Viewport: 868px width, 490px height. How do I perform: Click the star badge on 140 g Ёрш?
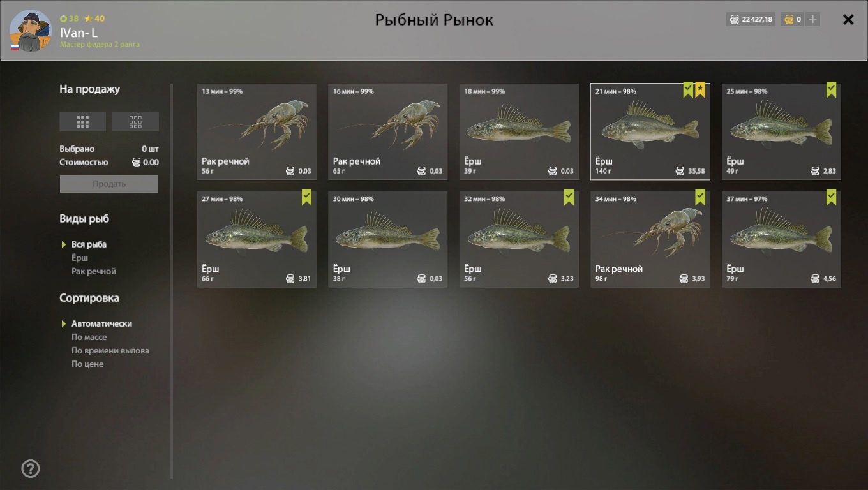(x=700, y=89)
